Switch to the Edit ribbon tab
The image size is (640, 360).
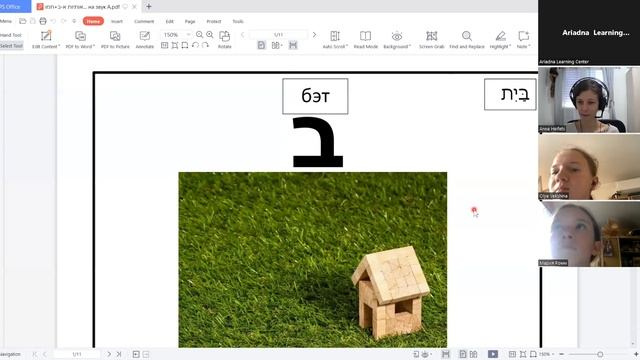tap(169, 21)
